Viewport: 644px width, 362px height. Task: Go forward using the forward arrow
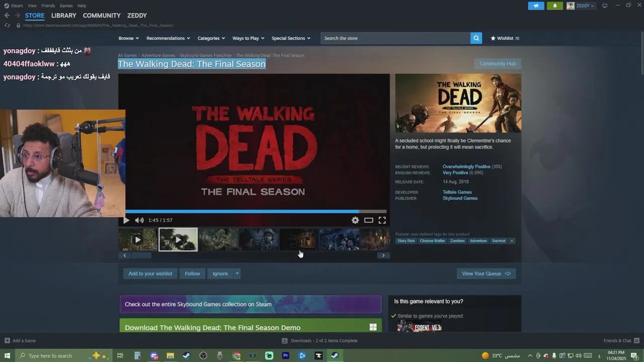pyautogui.click(x=18, y=16)
